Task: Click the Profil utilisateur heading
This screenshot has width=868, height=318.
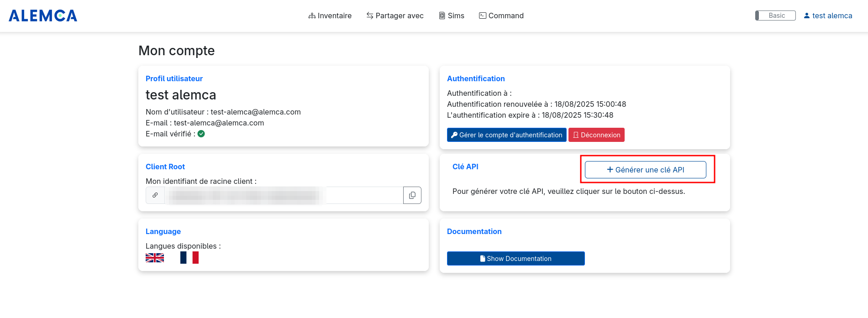Action: pos(174,78)
